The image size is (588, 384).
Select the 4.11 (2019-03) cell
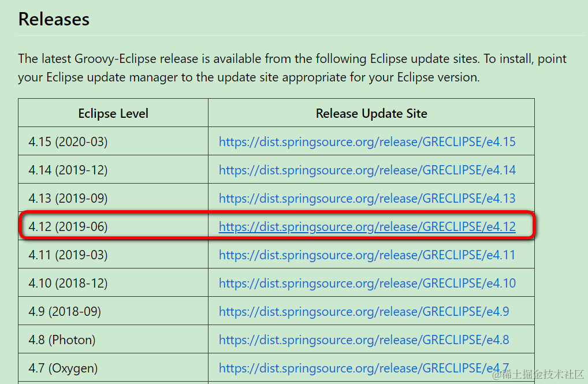coord(113,254)
